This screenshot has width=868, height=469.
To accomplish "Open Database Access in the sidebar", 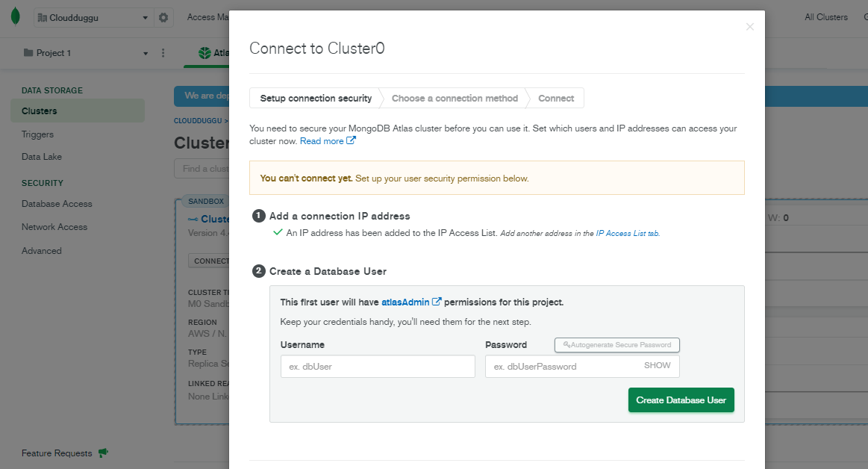I will (57, 204).
